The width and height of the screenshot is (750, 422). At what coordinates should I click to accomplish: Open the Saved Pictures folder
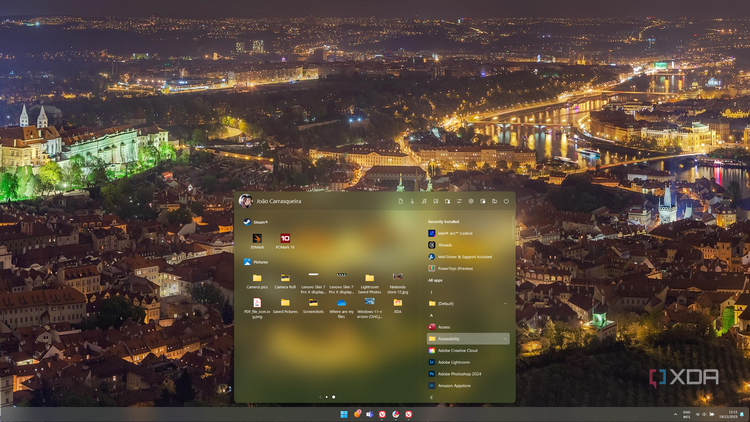pos(285,306)
